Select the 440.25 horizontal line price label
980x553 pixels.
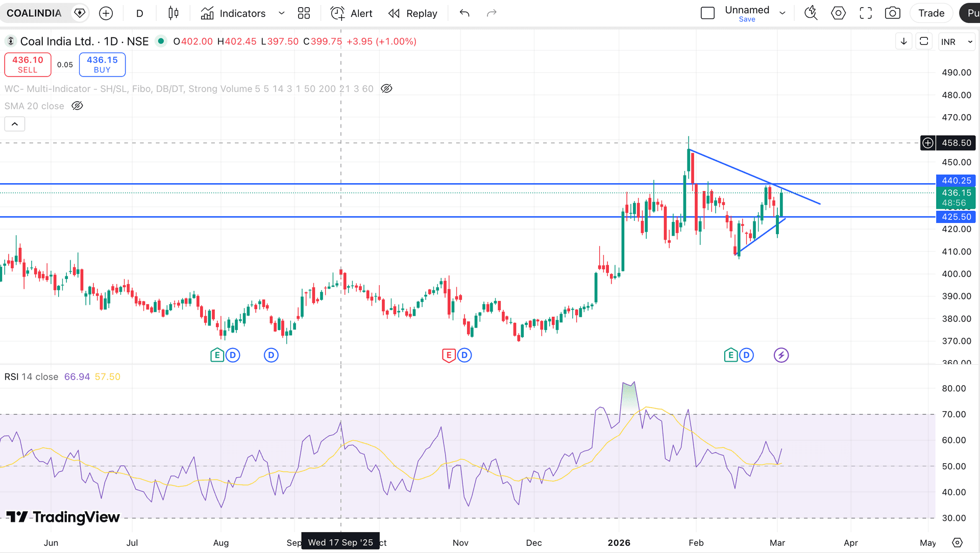pos(956,181)
